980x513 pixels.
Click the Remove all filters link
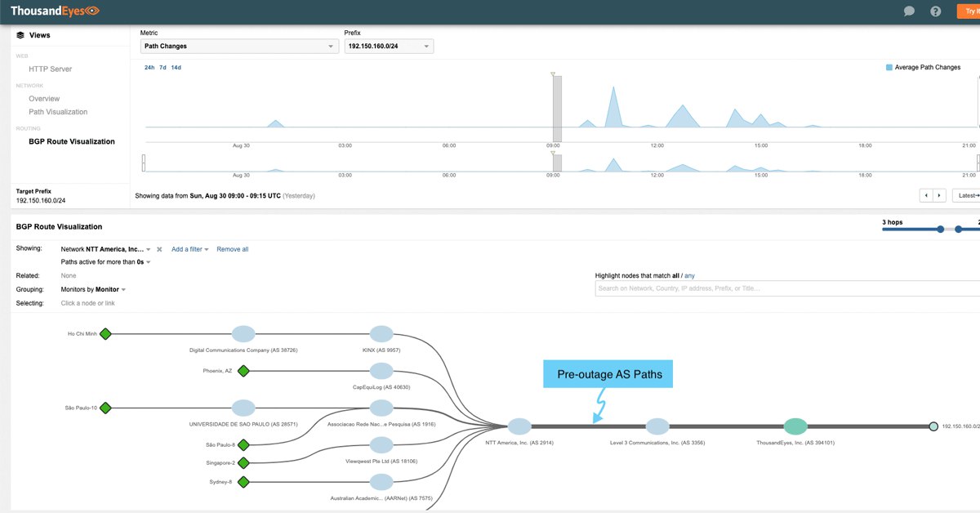pos(233,249)
